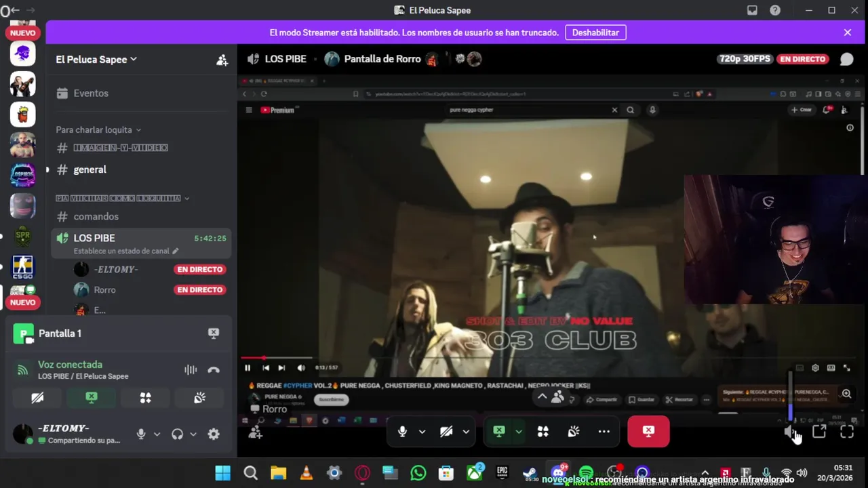Image resolution: width=868 pixels, height=488 pixels.
Task: Disconnect with the red call button
Action: pos(648,431)
